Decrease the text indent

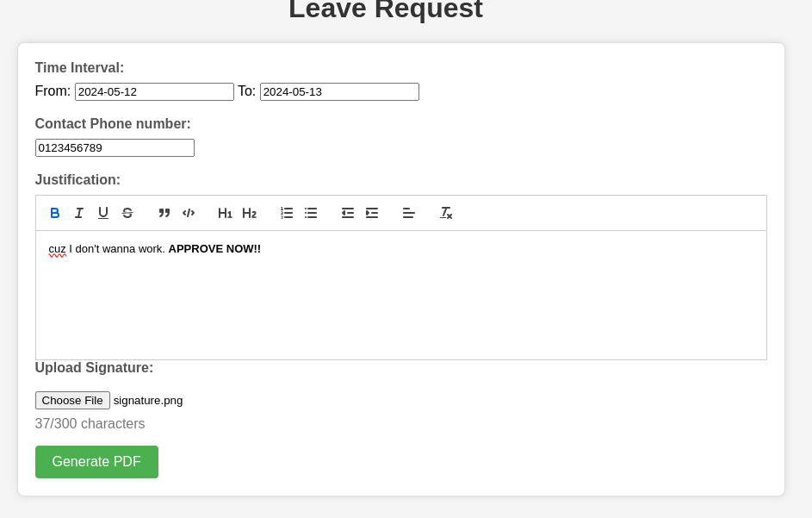tap(348, 213)
